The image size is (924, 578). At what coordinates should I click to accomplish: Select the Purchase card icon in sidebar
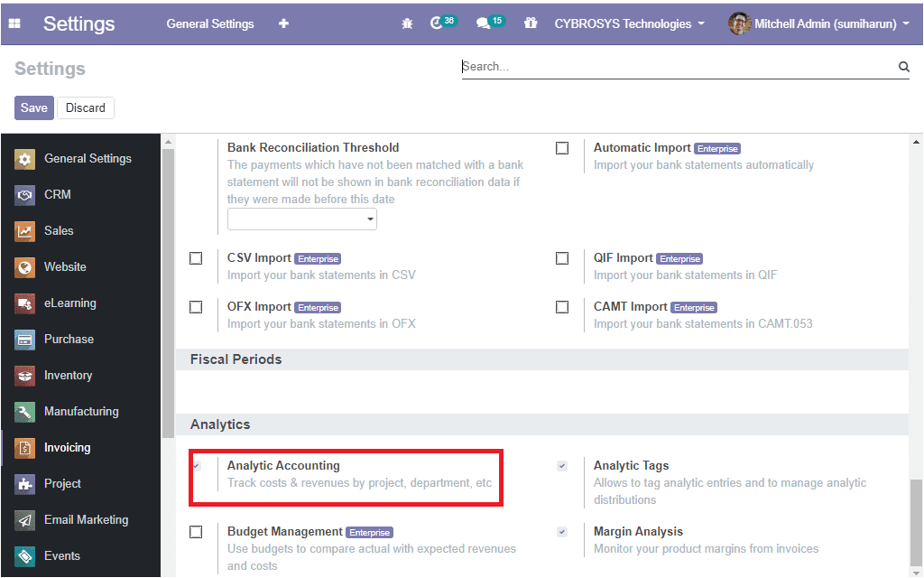tap(24, 340)
